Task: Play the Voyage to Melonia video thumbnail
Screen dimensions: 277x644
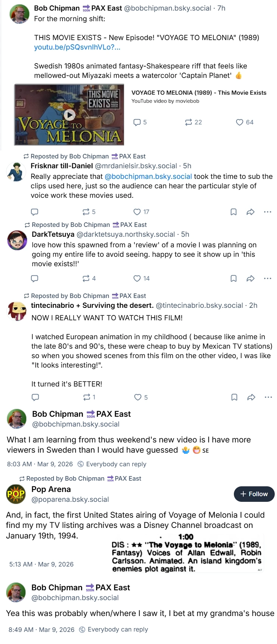Action: 69,115
